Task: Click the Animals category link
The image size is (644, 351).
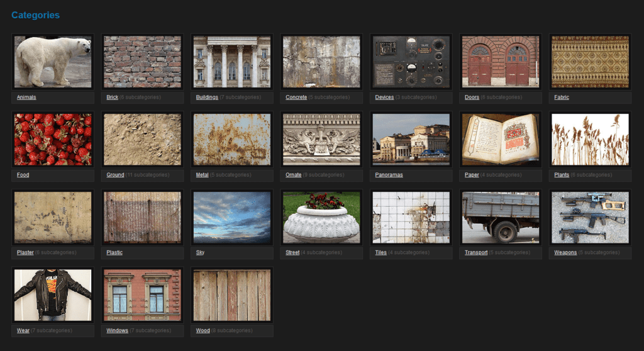Action: point(26,97)
